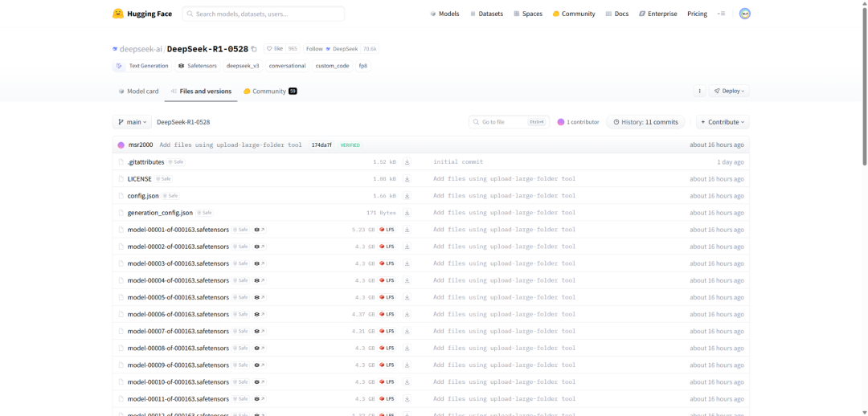Open the user profile avatar menu
Viewport: 868px width, 416px height.
pos(744,14)
